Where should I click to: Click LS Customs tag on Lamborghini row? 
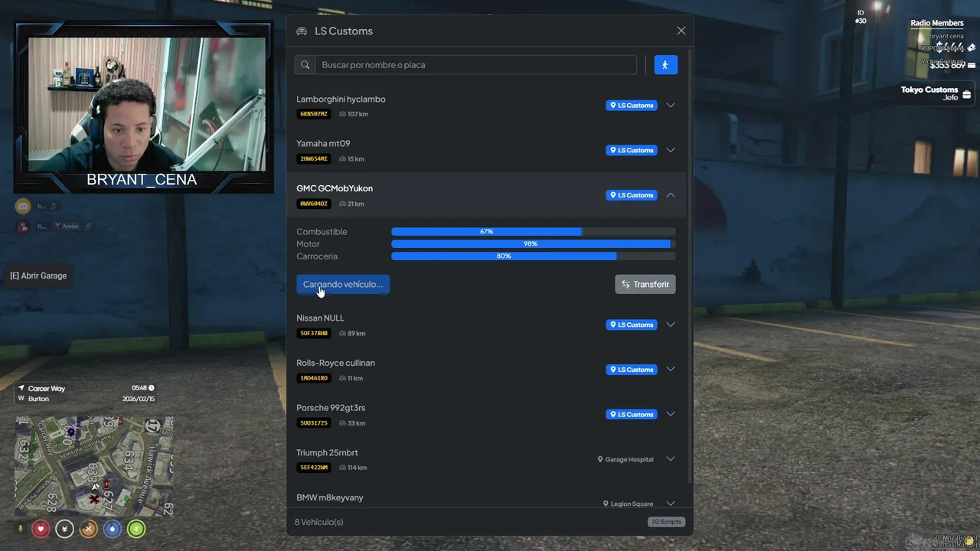coord(632,106)
